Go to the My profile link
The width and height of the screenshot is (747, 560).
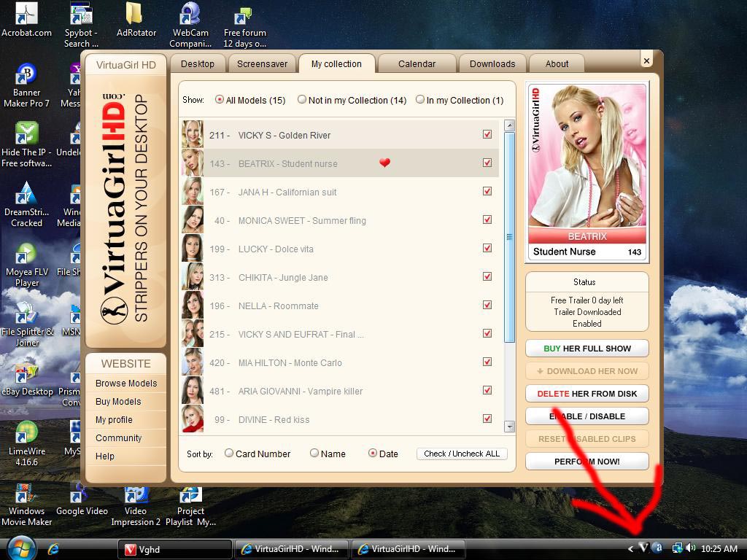point(114,419)
